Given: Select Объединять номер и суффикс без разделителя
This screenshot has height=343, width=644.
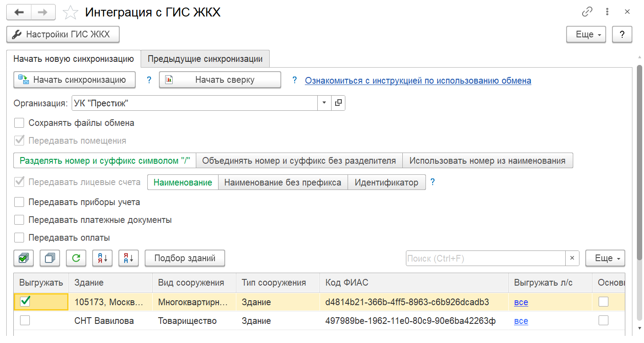Looking at the screenshot, I should coord(299,161).
